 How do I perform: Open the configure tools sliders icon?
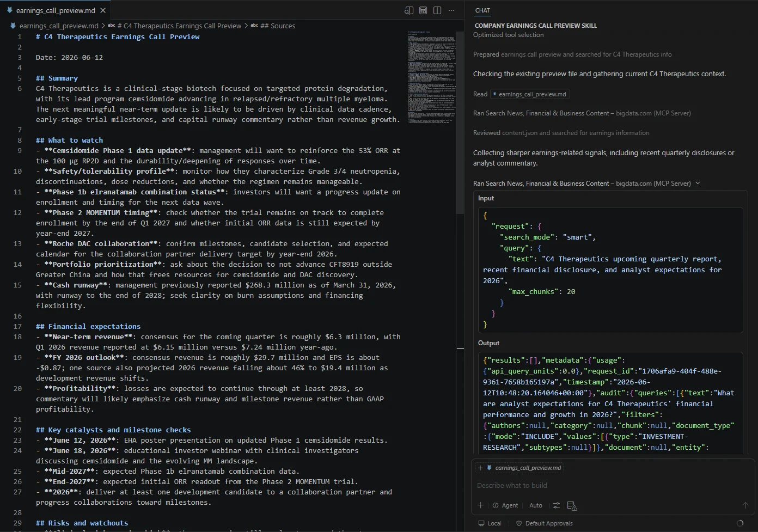click(x=556, y=505)
